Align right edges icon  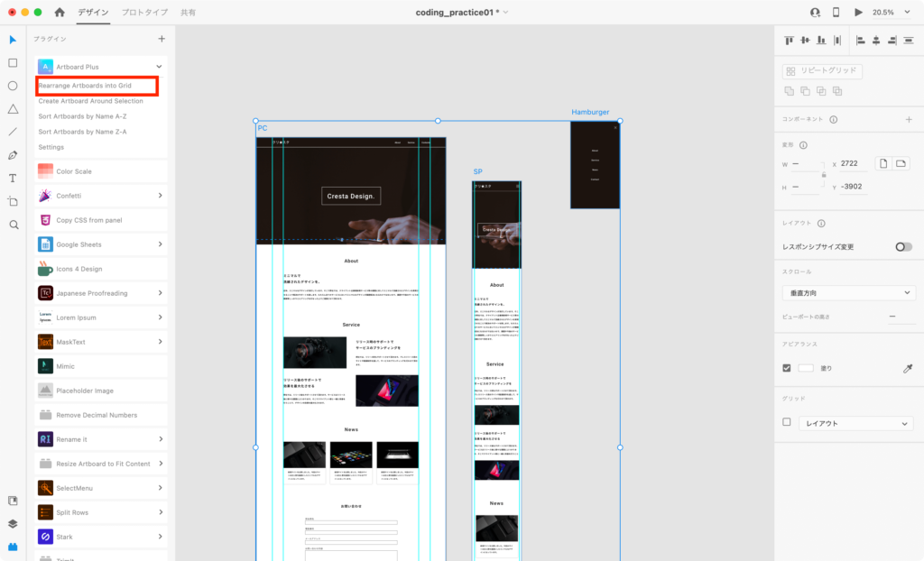tap(892, 40)
